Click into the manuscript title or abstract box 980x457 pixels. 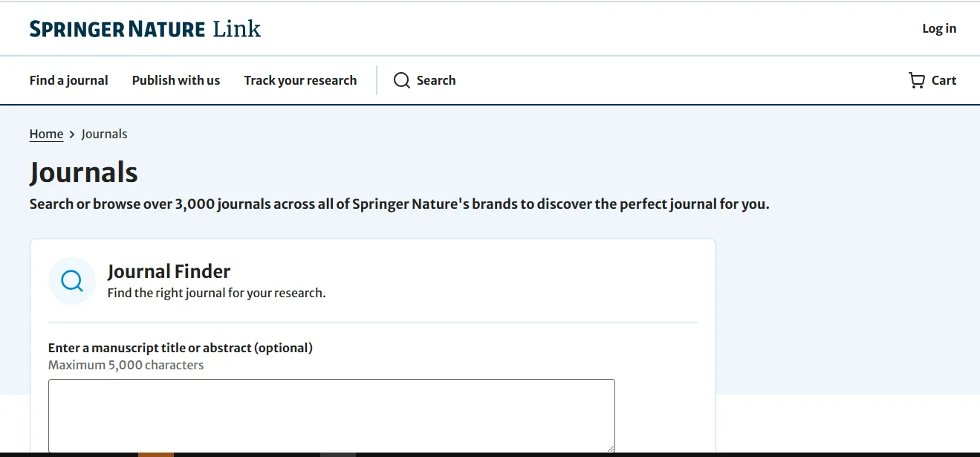coord(331,416)
